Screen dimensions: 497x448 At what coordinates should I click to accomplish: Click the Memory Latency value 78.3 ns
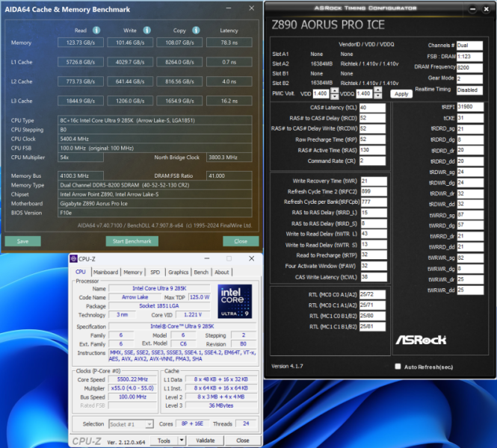(229, 43)
